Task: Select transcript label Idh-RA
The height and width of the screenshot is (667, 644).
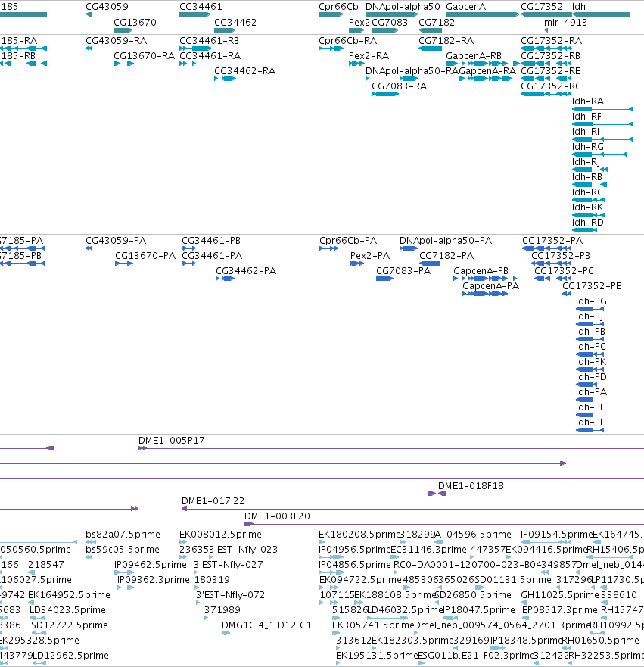Action: [x=588, y=101]
